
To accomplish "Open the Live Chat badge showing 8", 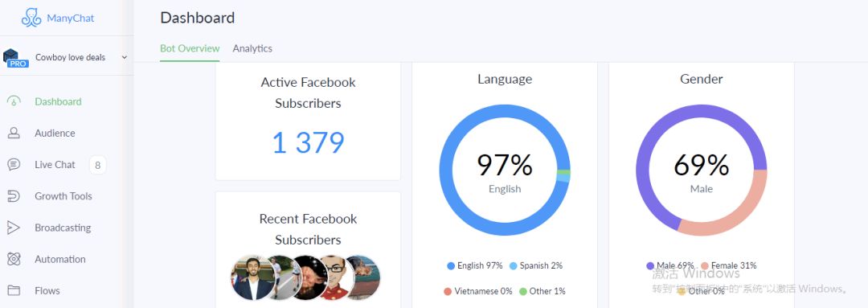I will 97,165.
